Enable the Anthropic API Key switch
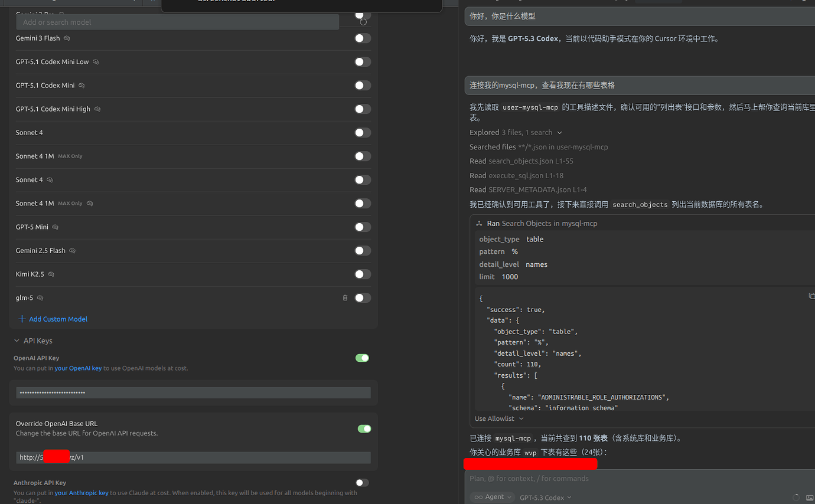Viewport: 815px width, 504px height. [363, 483]
